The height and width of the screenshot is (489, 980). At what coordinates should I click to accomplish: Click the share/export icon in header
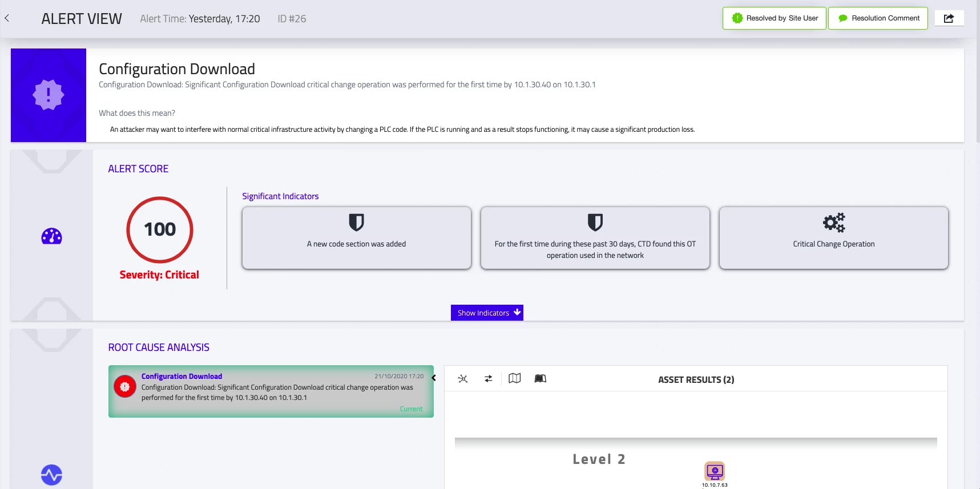949,18
